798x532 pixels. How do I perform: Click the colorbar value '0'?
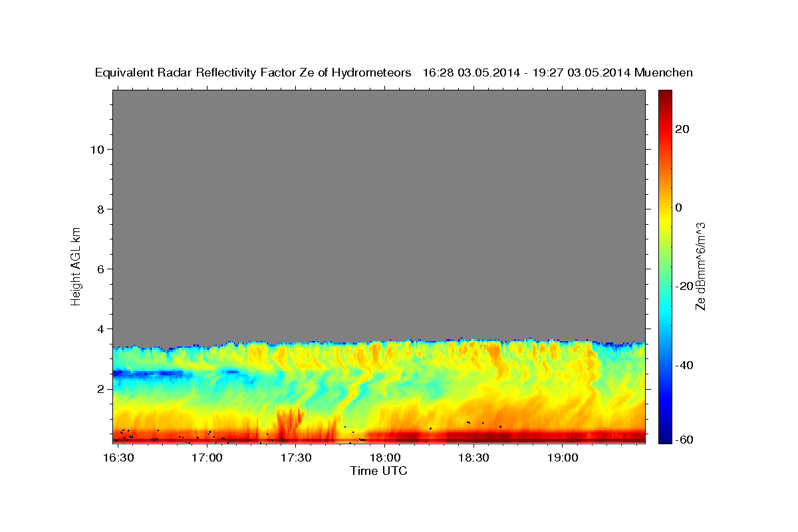click(679, 207)
